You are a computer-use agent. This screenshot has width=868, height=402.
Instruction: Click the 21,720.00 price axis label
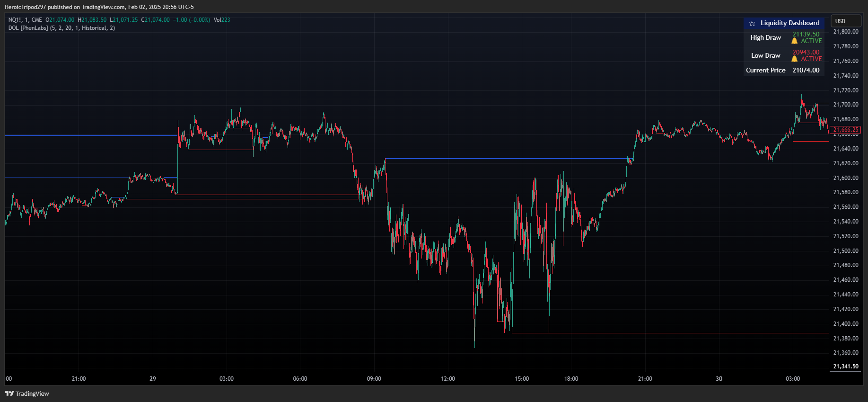(x=846, y=90)
